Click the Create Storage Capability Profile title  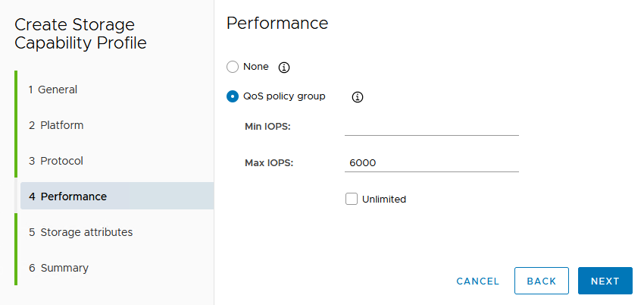[x=80, y=33]
